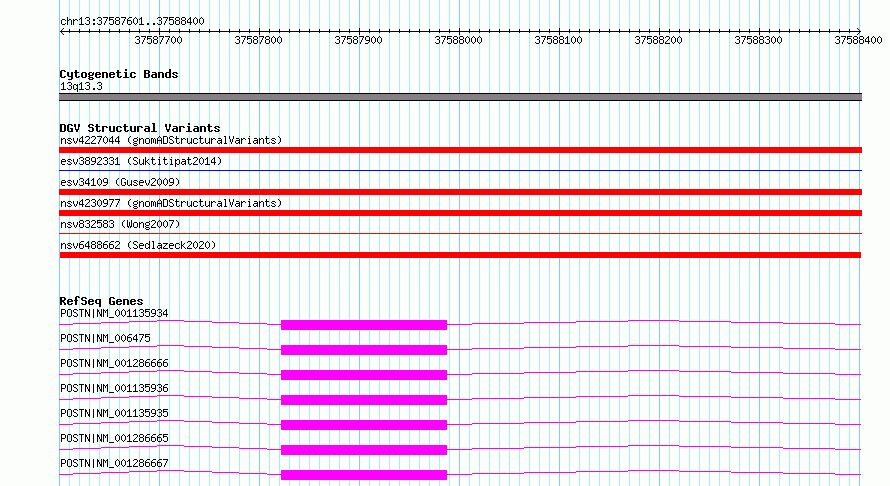Viewport: 890px width, 486px height.
Task: Click the red bar under esv34109
Action: point(460,192)
